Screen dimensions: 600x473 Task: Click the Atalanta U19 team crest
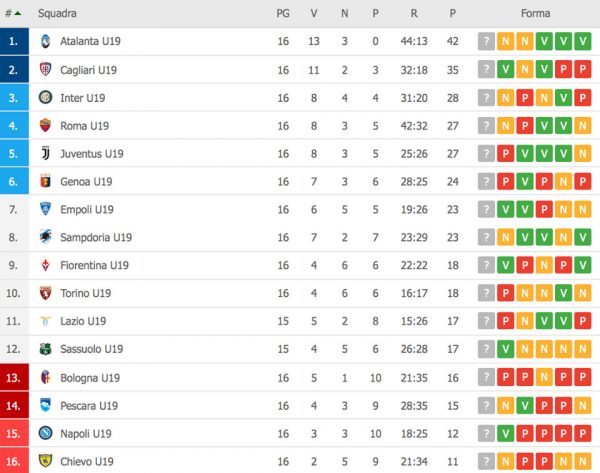click(x=45, y=42)
